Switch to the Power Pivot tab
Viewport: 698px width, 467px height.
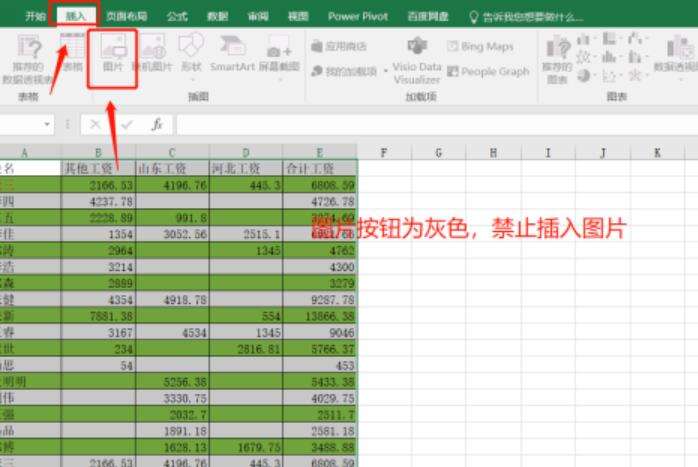pos(357,16)
